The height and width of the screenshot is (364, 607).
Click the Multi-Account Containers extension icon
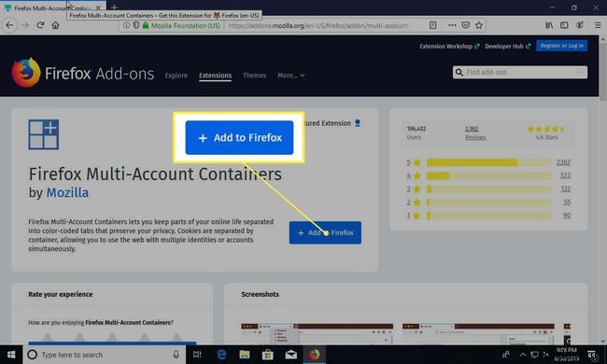point(43,134)
